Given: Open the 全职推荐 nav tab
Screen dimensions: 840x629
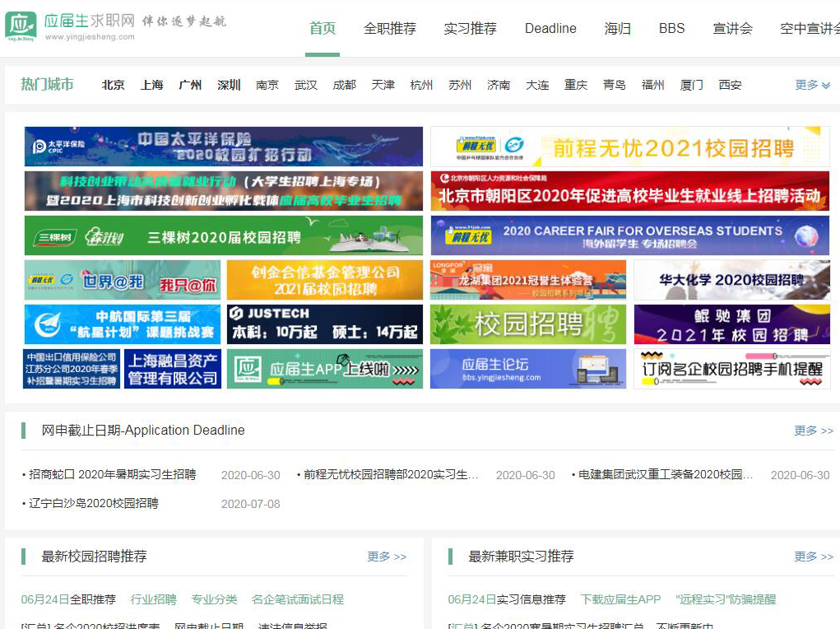Looking at the screenshot, I should pos(390,29).
